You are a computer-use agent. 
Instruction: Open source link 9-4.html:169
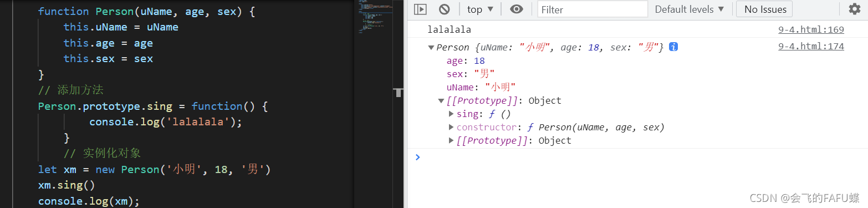pos(811,29)
